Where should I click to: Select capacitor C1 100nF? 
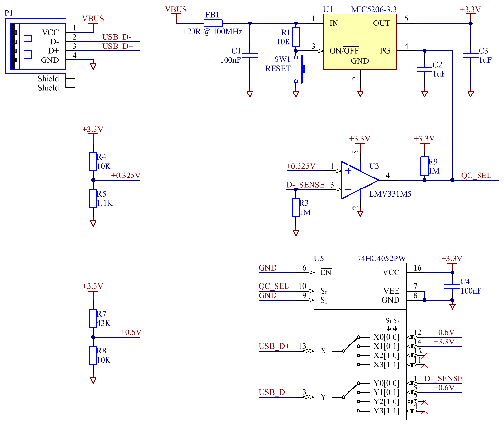pyautogui.click(x=250, y=56)
